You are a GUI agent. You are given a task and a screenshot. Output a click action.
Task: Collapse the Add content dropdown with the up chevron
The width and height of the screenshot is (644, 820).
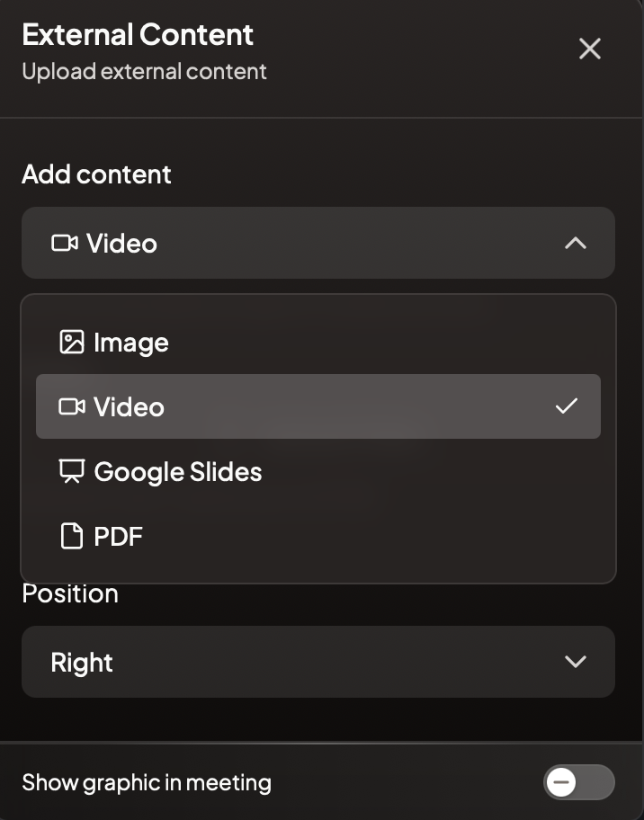click(x=576, y=243)
